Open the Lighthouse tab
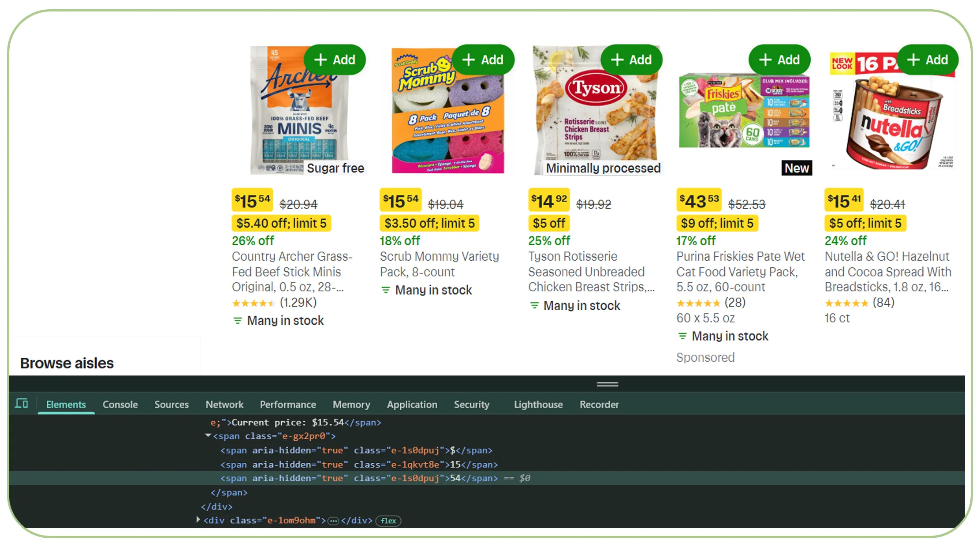This screenshot has width=980, height=547. click(538, 405)
